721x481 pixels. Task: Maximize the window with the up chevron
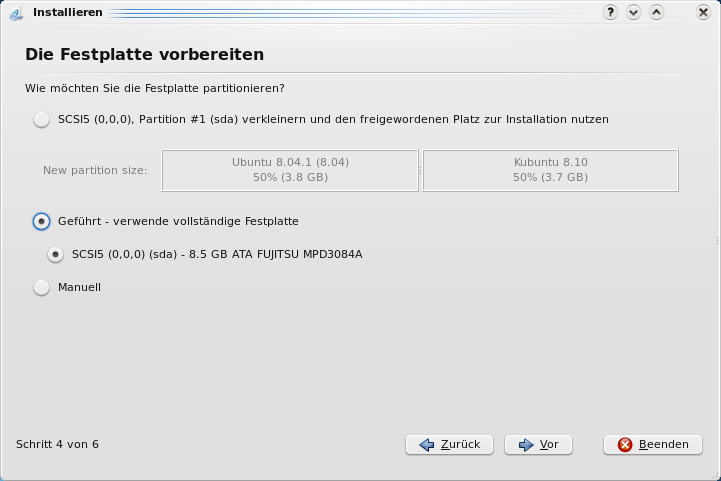[657, 12]
